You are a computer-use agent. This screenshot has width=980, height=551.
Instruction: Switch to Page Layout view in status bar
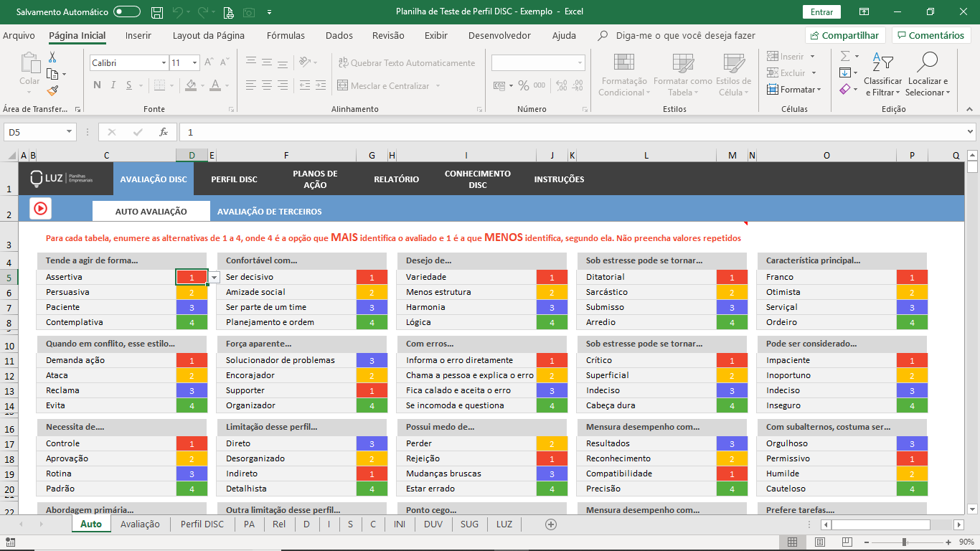820,542
